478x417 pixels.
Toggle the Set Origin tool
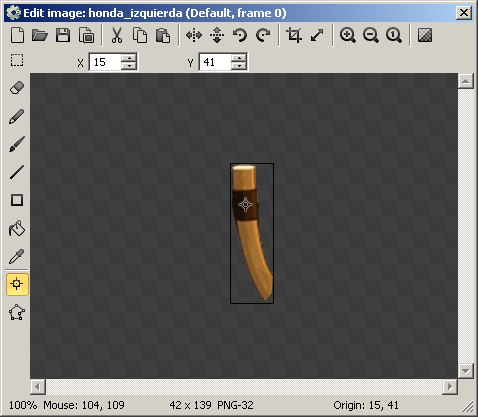17,284
